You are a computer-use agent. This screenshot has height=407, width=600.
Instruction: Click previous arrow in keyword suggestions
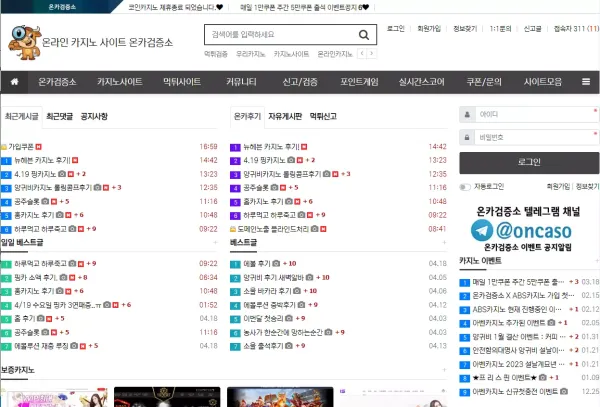(x=362, y=54)
